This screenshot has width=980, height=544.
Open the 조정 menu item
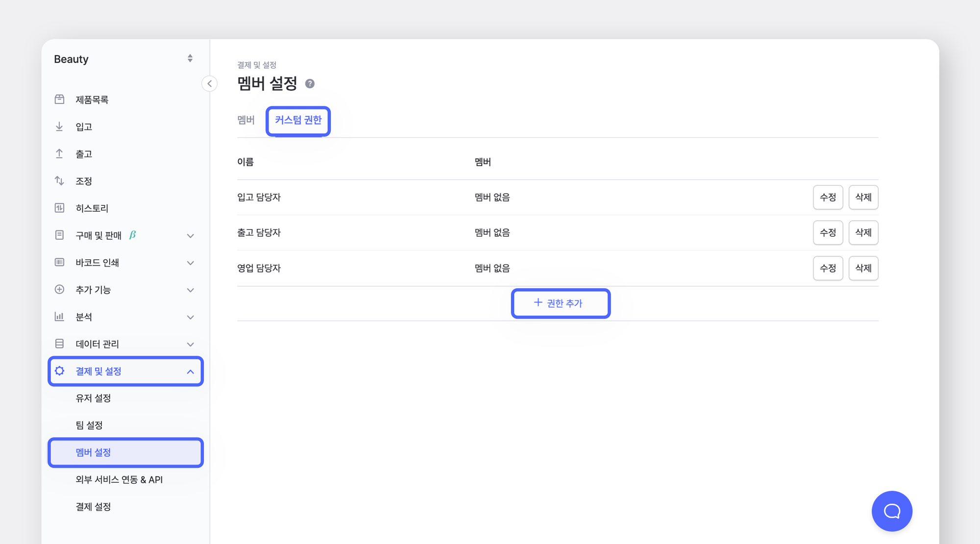click(x=126, y=181)
